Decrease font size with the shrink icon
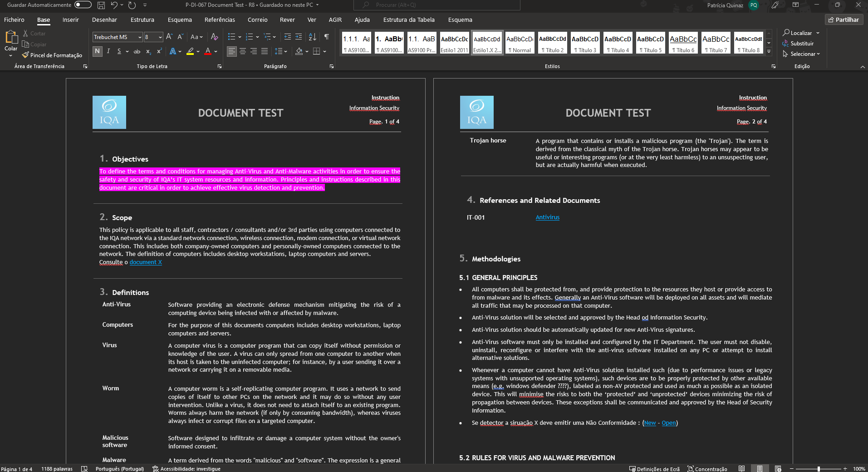Image resolution: width=868 pixels, height=472 pixels. (x=180, y=37)
